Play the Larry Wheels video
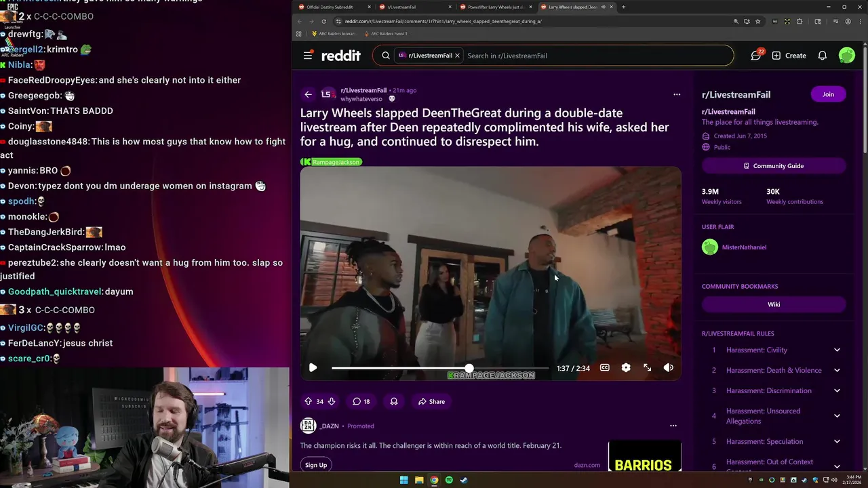 point(313,367)
